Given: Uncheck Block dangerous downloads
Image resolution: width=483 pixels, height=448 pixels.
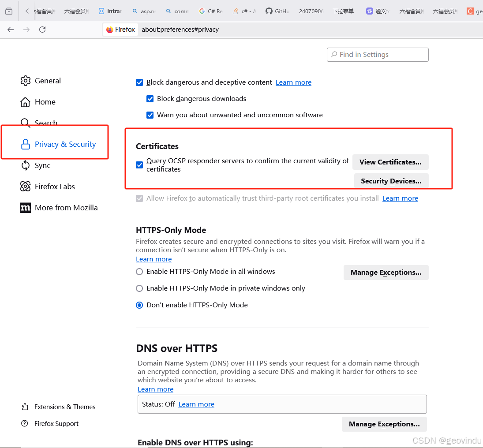Looking at the screenshot, I should (150, 99).
